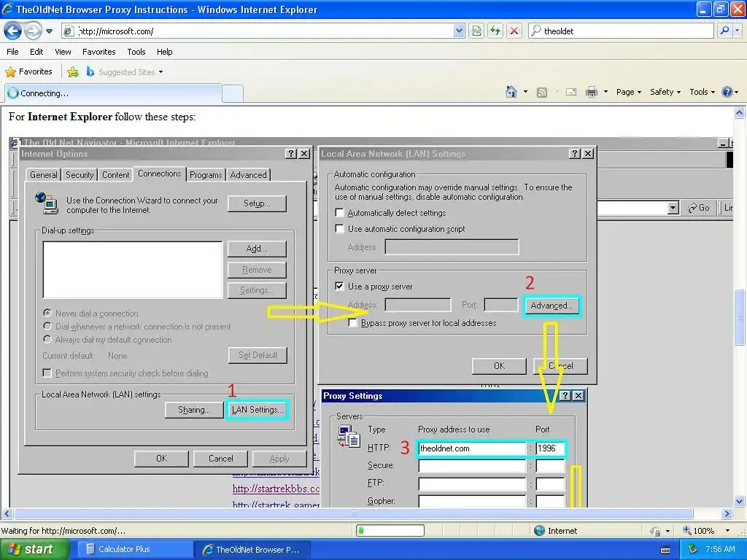Switch to Calculator Plus in taskbar
The height and width of the screenshot is (560, 747).
(133, 550)
